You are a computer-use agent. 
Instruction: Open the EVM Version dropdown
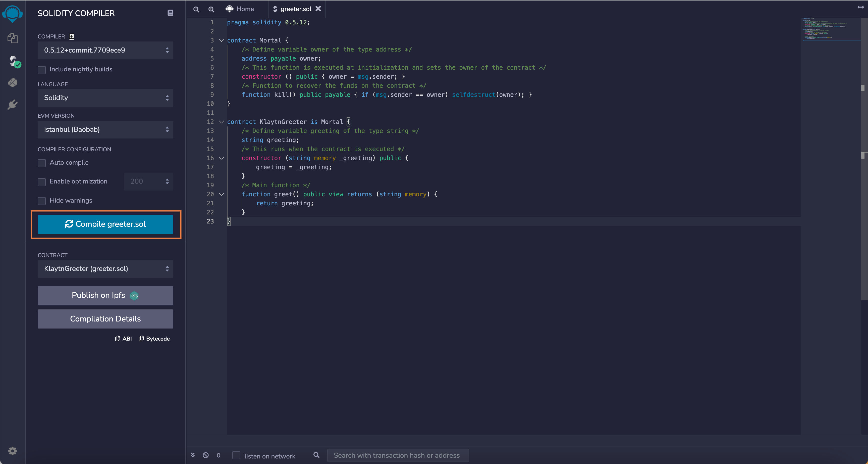105,129
